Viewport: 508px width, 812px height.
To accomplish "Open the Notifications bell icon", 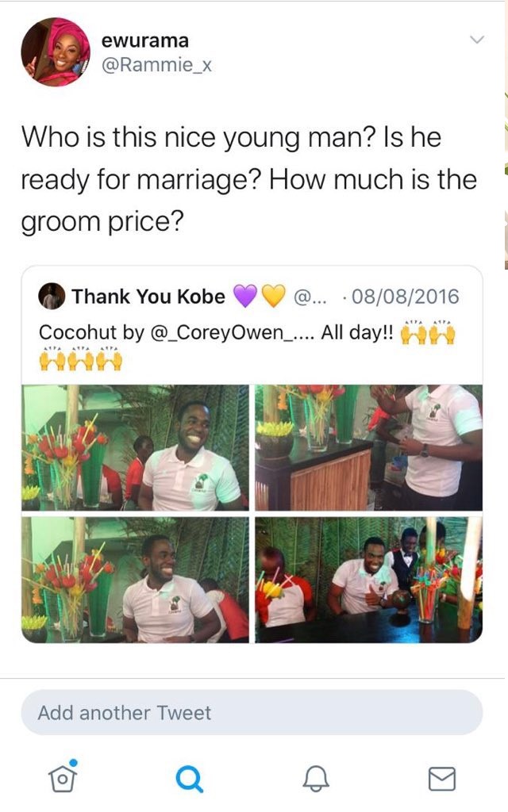I will click(316, 778).
